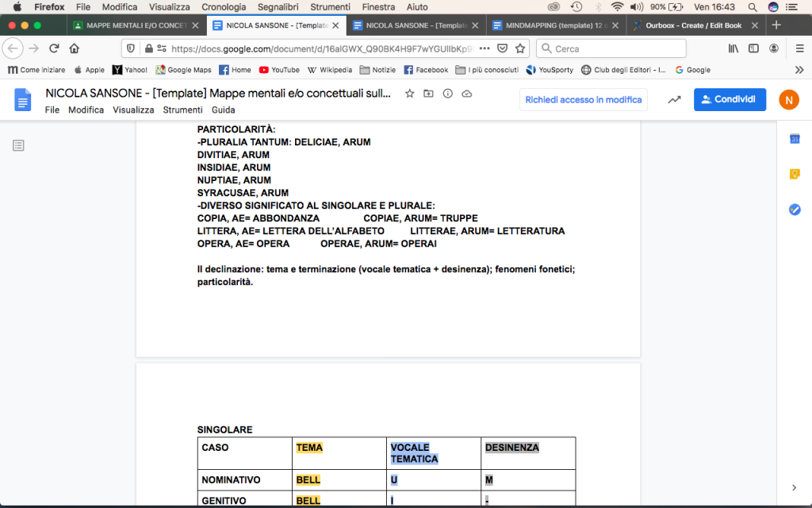Screen dimensions: 812x508
Task: Open Google Keep notes side panel
Action: click(795, 175)
